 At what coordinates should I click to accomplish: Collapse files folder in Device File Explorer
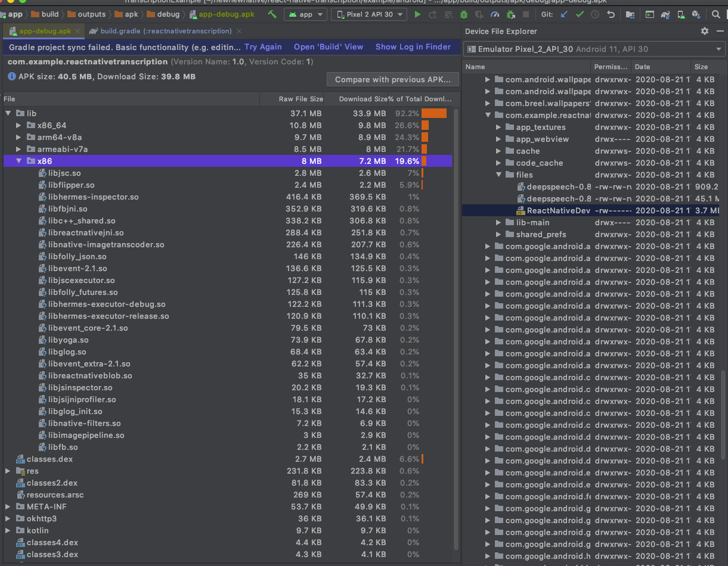point(498,175)
